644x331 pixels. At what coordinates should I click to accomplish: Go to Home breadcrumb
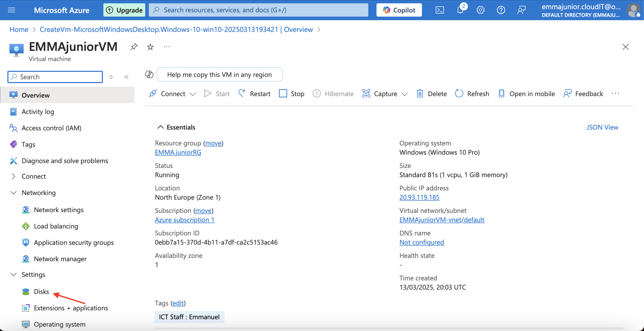pyautogui.click(x=19, y=29)
